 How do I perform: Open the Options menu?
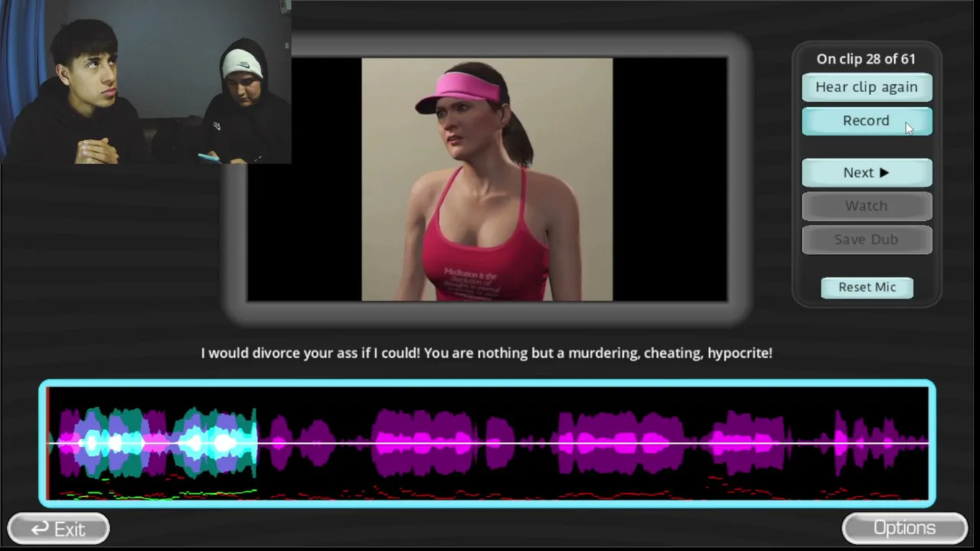[x=904, y=528]
